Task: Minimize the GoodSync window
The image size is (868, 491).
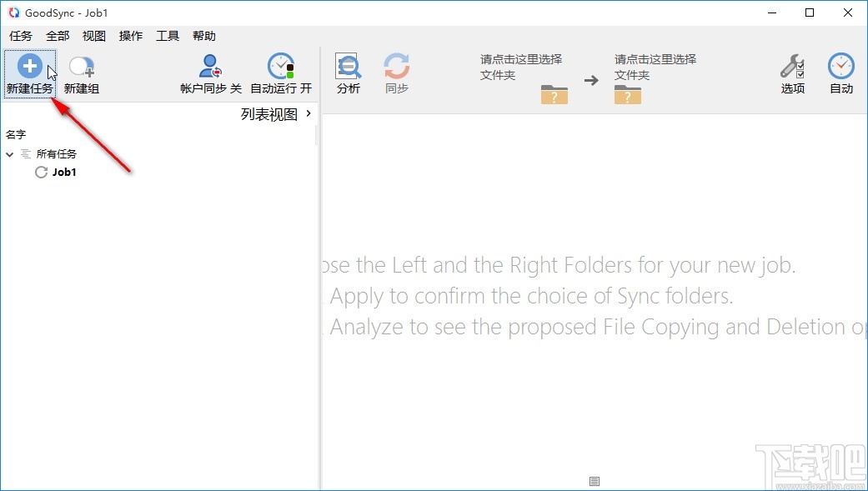Action: [771, 13]
